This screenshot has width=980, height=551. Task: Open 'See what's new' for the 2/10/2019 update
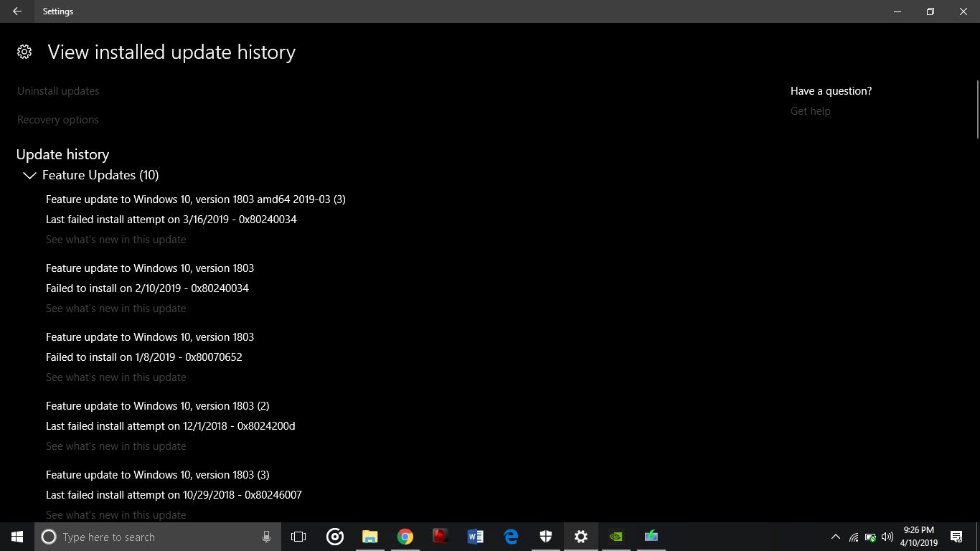click(116, 309)
